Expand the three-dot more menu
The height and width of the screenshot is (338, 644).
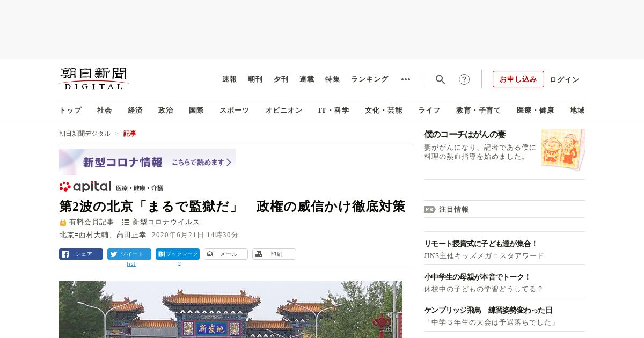[x=406, y=79]
